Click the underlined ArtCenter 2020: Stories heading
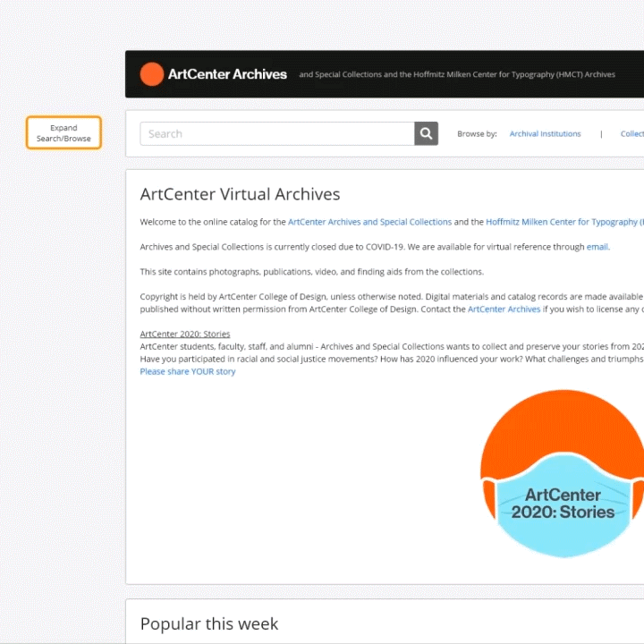The image size is (644, 644). (185, 334)
